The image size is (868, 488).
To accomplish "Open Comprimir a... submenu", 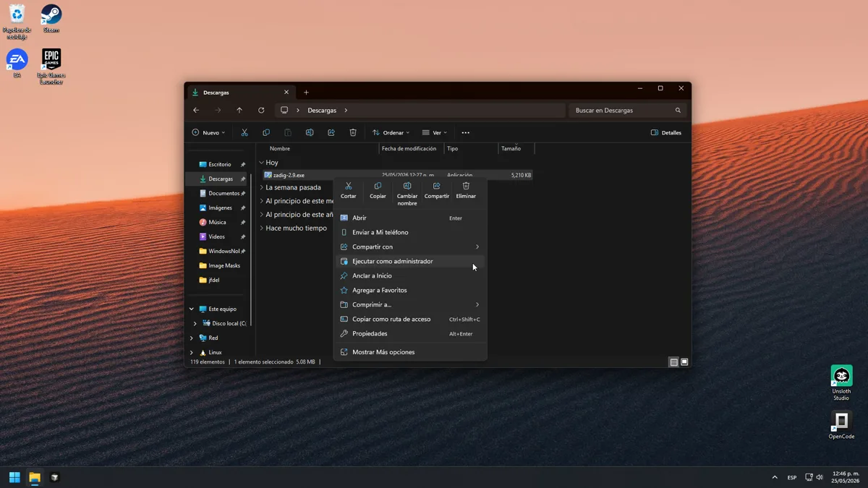I will tap(410, 304).
